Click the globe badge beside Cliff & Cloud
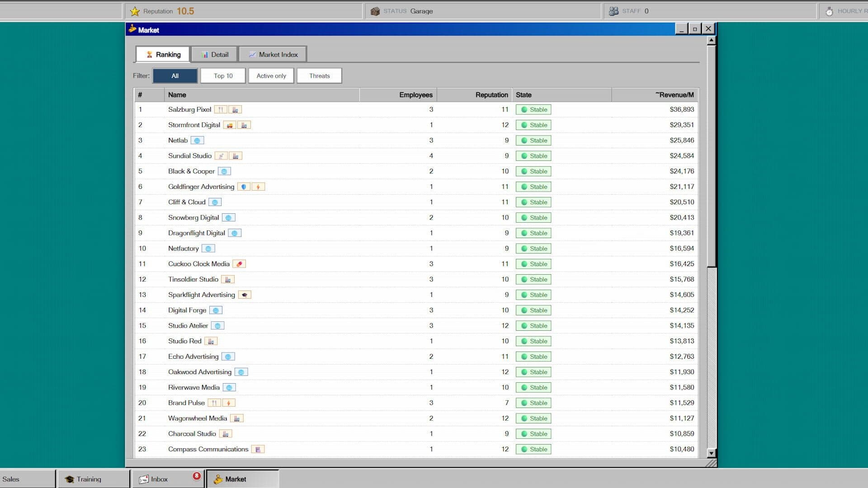 coord(215,202)
